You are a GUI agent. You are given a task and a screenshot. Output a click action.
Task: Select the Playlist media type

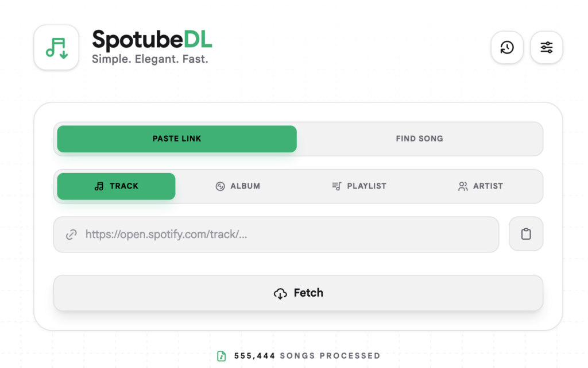pyautogui.click(x=359, y=186)
